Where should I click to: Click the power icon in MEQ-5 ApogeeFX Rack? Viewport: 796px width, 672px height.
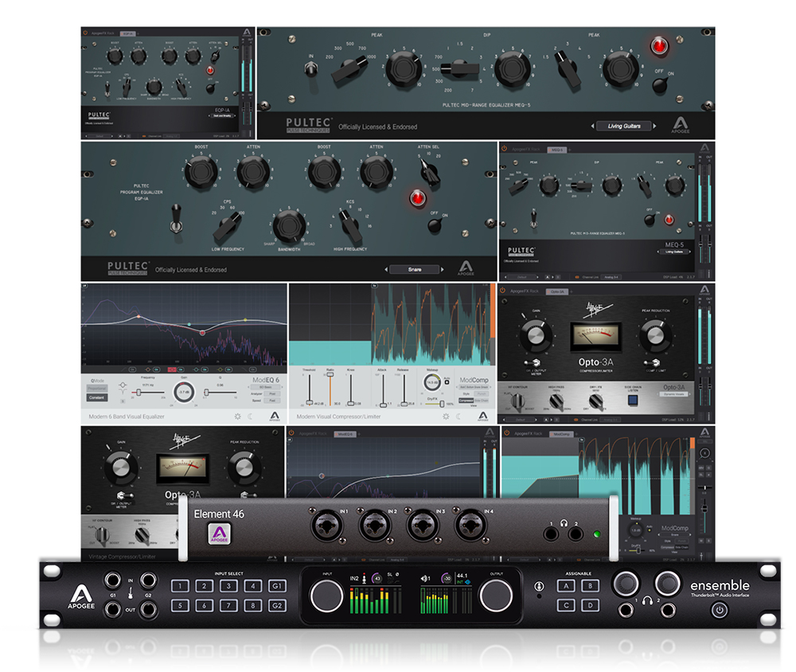coord(504,149)
